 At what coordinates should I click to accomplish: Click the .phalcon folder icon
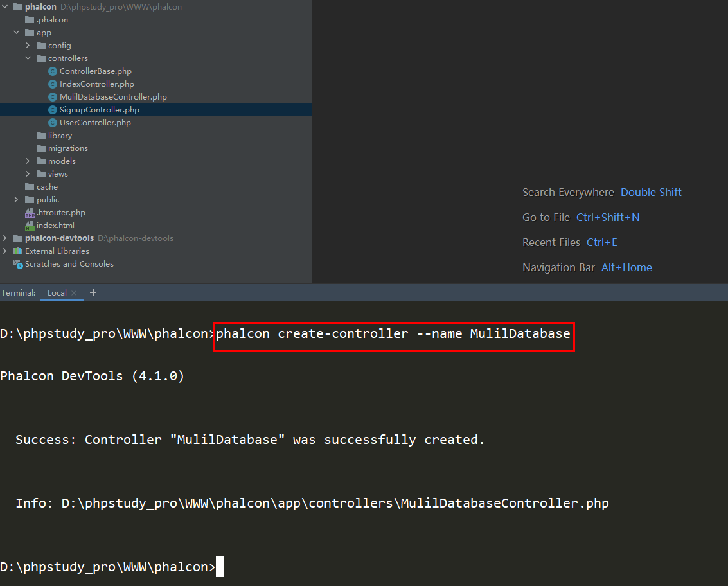click(30, 19)
